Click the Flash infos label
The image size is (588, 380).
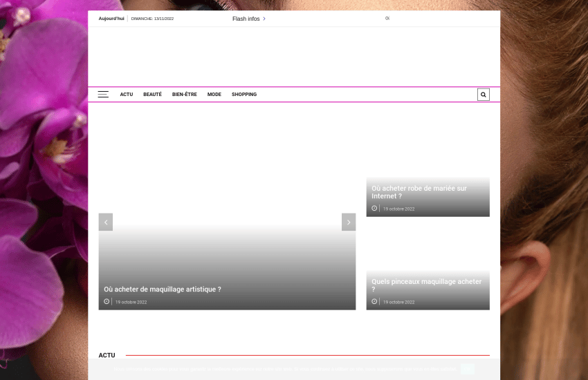point(246,19)
